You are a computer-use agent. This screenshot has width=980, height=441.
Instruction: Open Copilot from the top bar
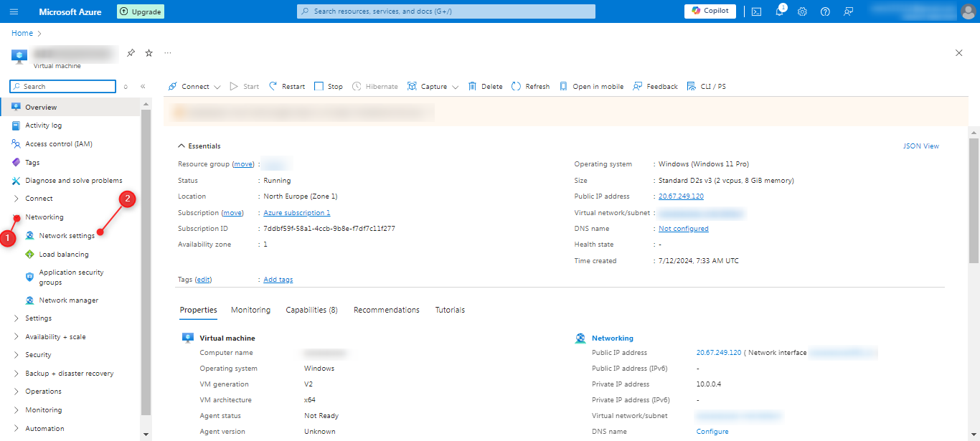710,11
